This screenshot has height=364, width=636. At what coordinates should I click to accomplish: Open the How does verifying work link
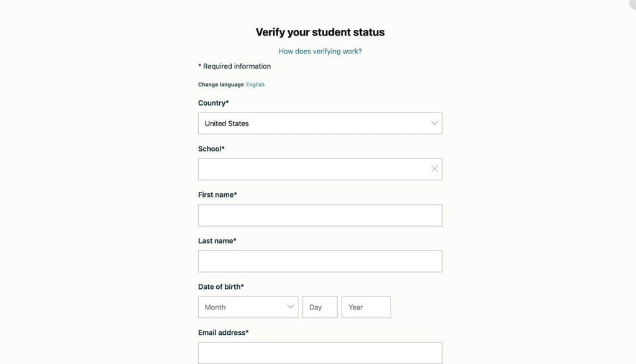click(319, 50)
